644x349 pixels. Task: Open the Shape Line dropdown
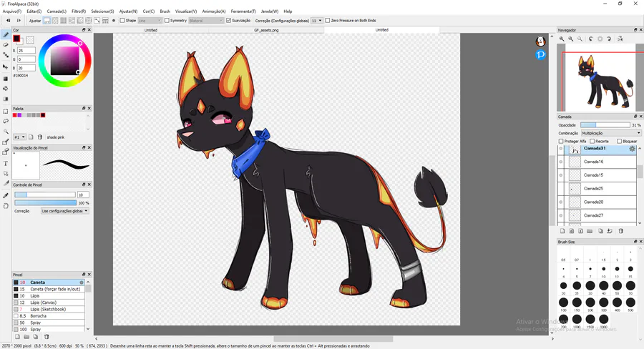pos(150,21)
